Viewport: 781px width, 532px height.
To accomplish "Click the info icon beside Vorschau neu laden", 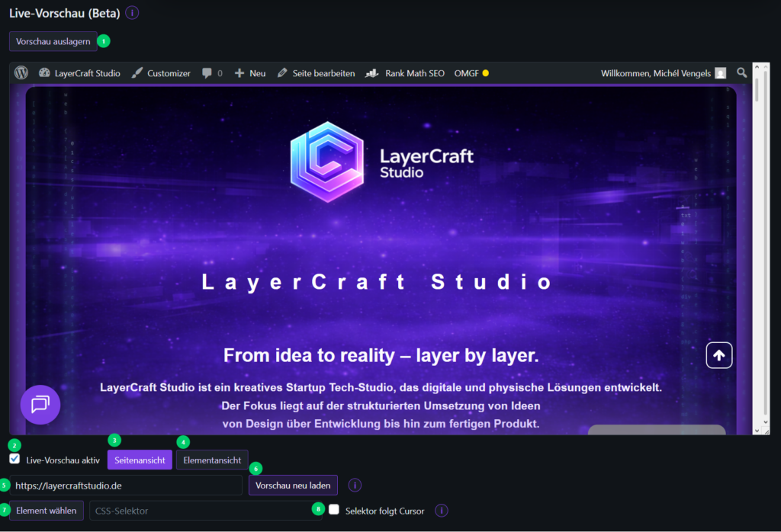I will tap(355, 486).
